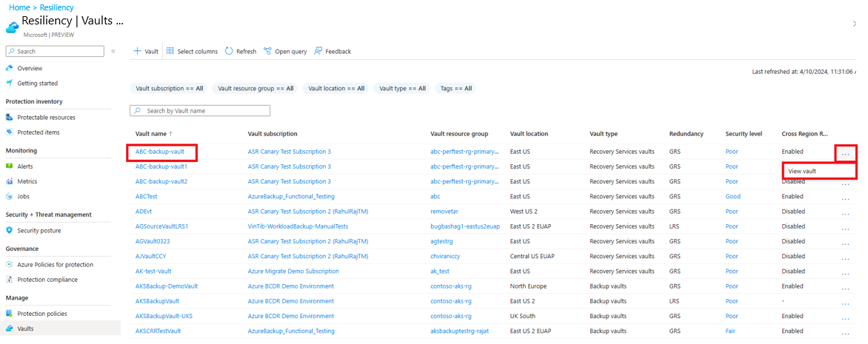This screenshot has height=344, width=868.
Task: Click the Feedback toolbar button
Action: pos(333,51)
